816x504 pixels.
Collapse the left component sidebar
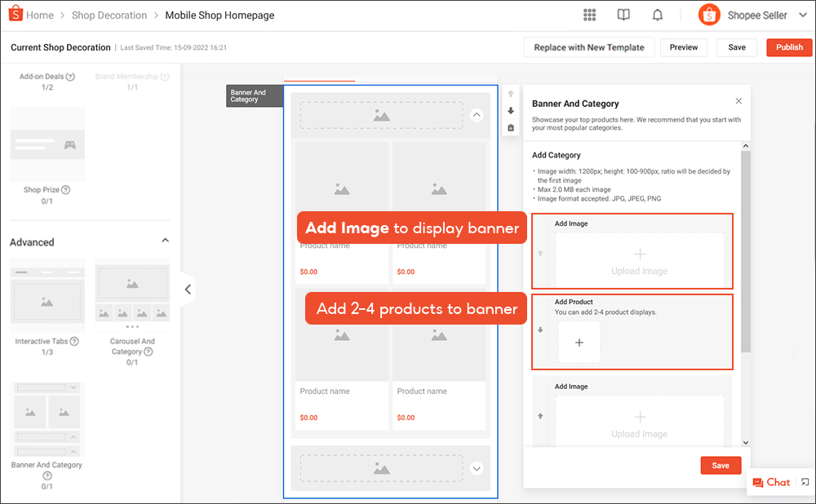click(188, 289)
